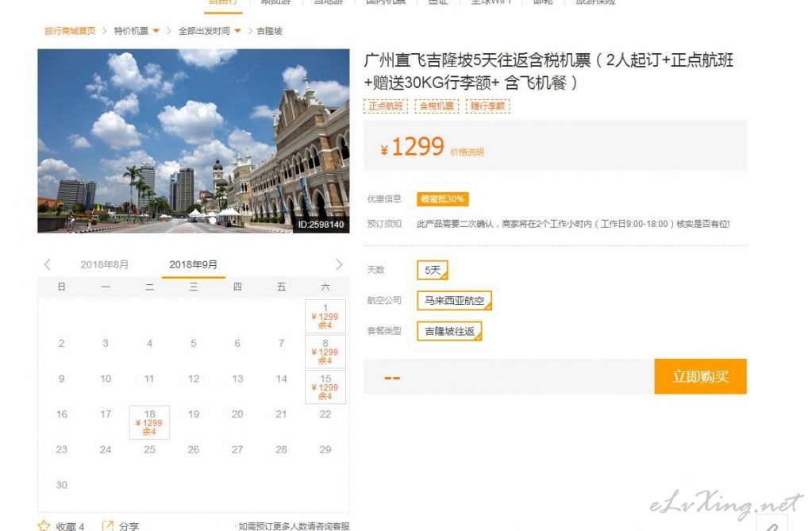Click the 优惠信息 label

[384, 199]
